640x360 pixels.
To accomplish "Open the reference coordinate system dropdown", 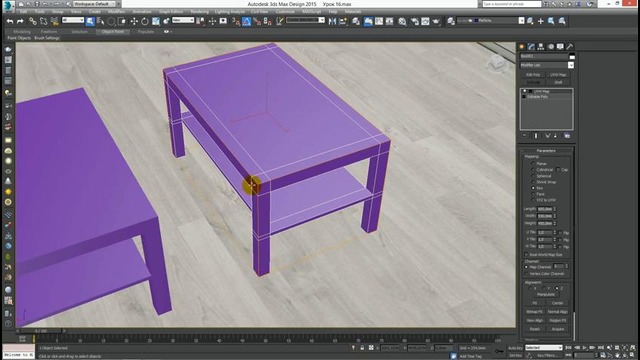I will tap(183, 20).
